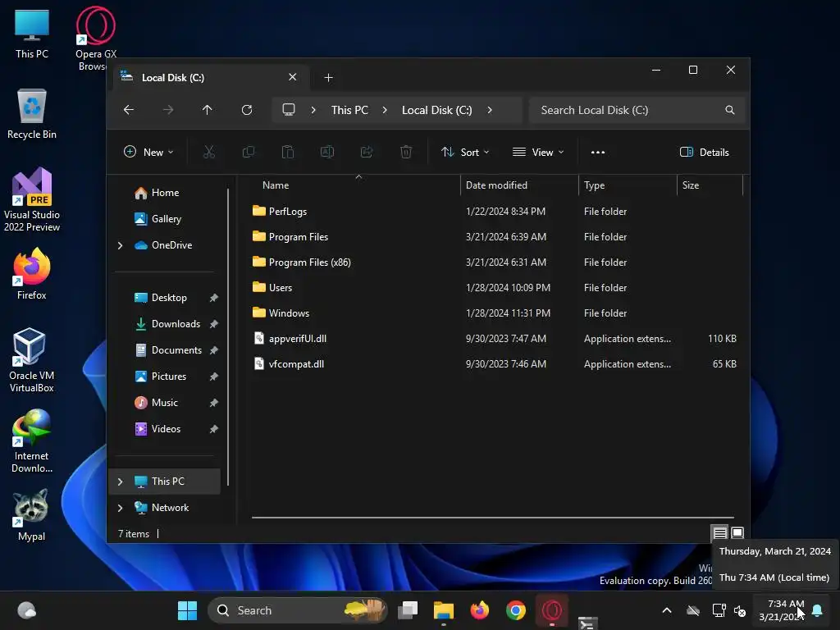Click the search magnifier icon in Explorer

pyautogui.click(x=729, y=110)
